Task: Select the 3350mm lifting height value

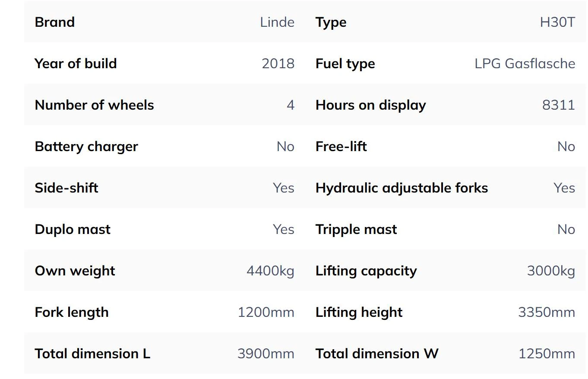Action: [547, 312]
